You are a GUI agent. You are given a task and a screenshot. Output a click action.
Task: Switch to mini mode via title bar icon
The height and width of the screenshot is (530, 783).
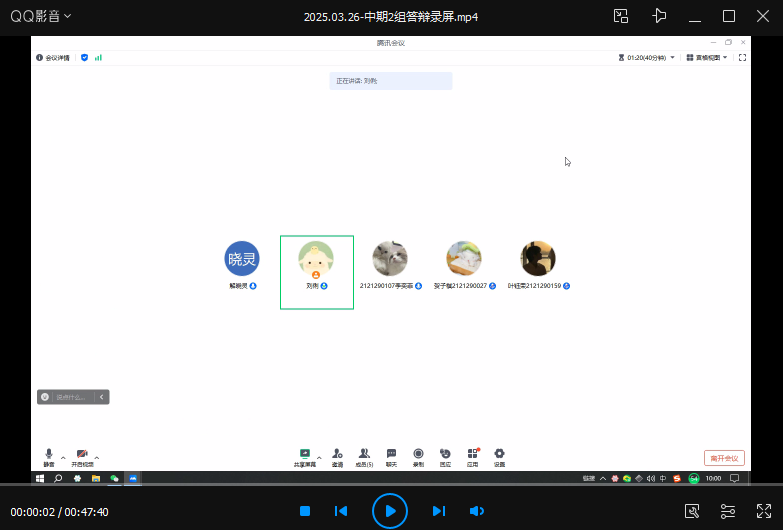point(621,16)
